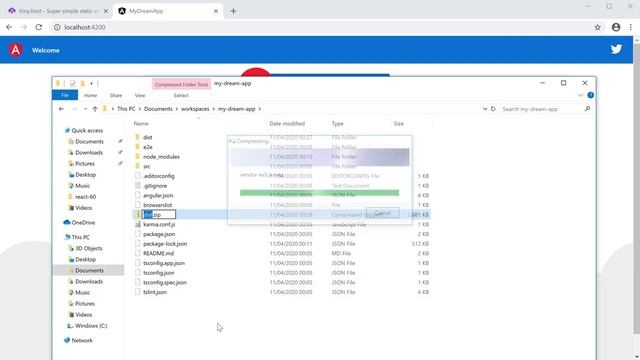Switch to the tiny.host tab
The width and height of the screenshot is (640, 360).
pos(56,11)
